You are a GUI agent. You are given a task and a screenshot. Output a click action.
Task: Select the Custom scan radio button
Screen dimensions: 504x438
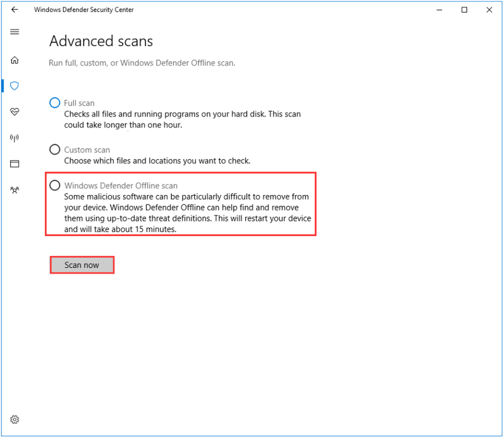pyautogui.click(x=55, y=149)
